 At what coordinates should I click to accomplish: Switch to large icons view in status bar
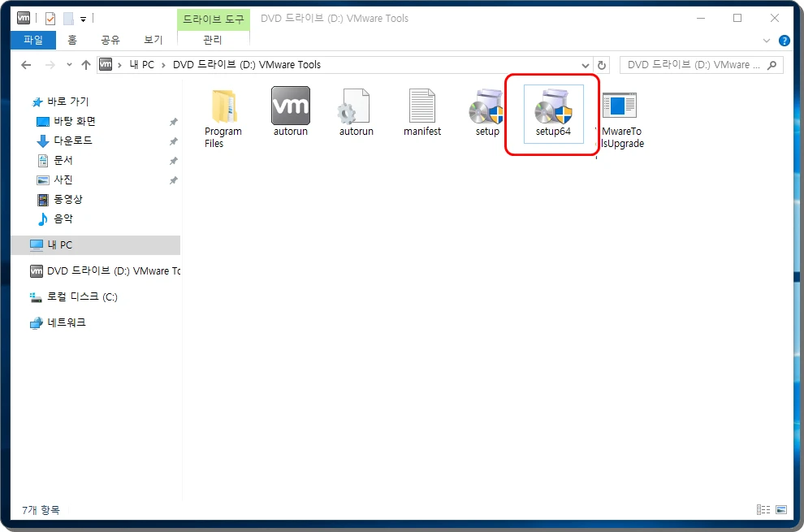pos(781,509)
